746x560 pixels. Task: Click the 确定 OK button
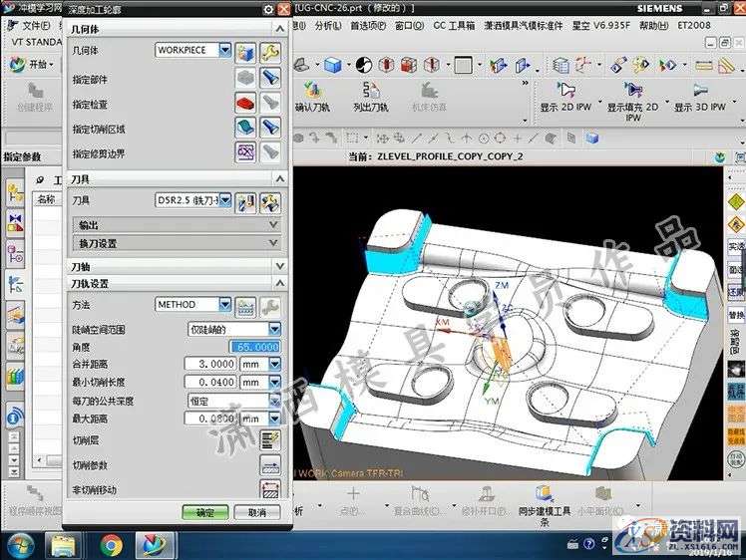pos(204,512)
